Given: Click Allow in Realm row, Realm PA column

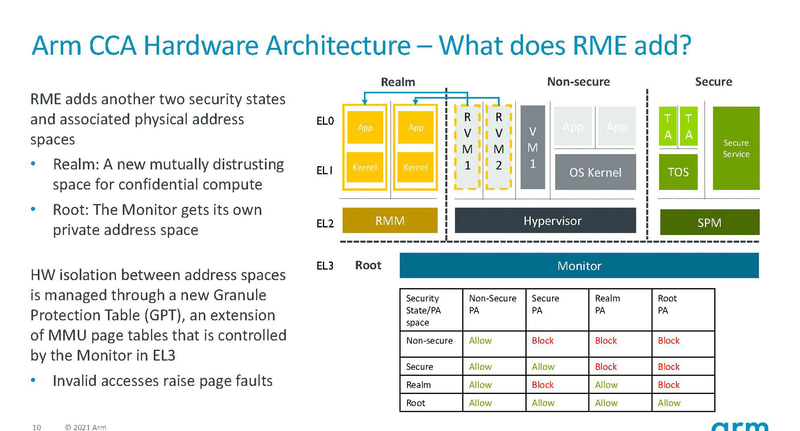Looking at the screenshot, I should 606,385.
